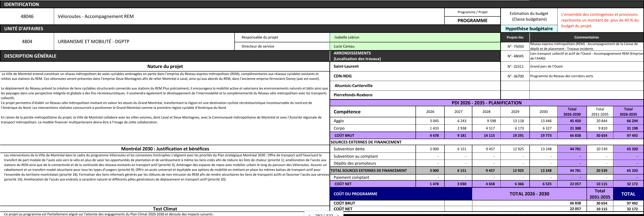Image resolution: width=644 pixels, height=216 pixels.
Task: Click the PDI 2026 - 2035 - PLANIFICATION header
Action: click(486, 103)
